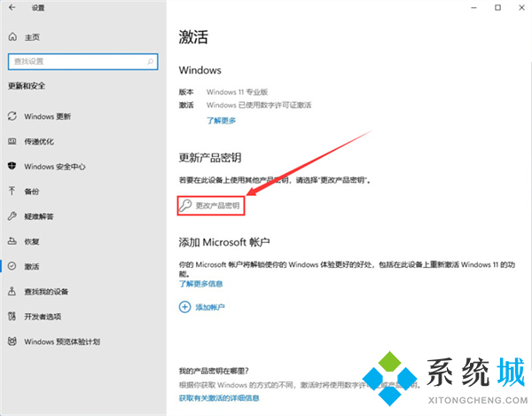532x416 pixels.
Task: Open Windows 更新 settings page
Action: 47,116
